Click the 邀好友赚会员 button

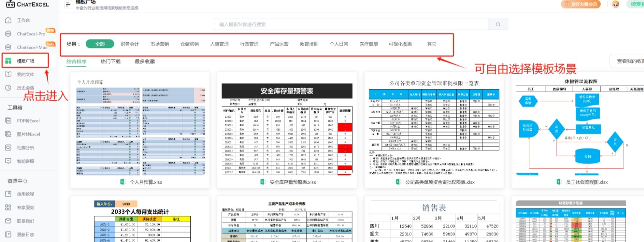(581, 4)
